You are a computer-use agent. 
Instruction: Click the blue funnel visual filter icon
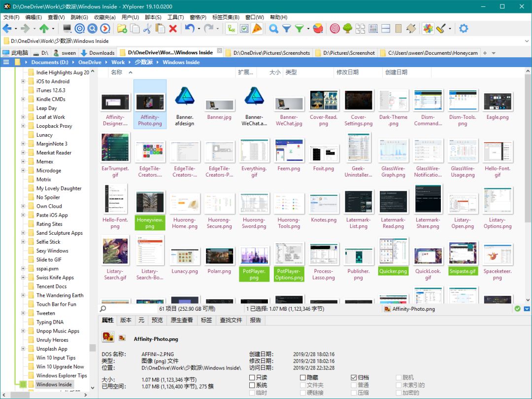(286, 29)
